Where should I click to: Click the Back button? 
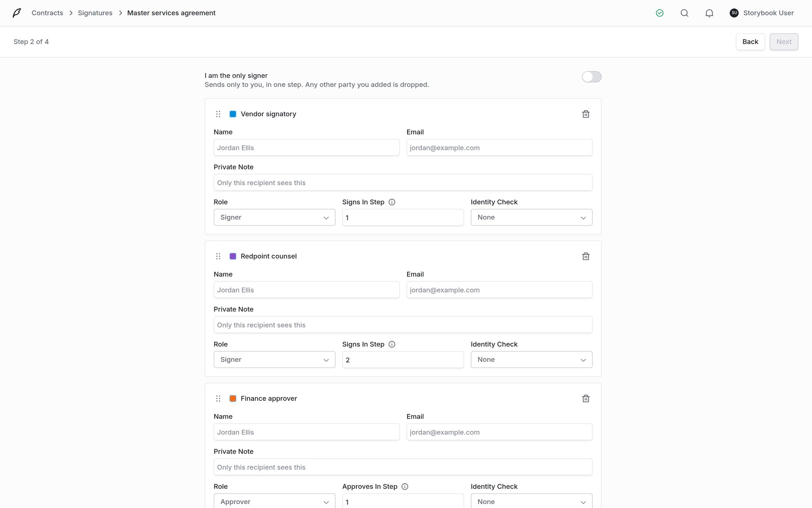pos(750,42)
